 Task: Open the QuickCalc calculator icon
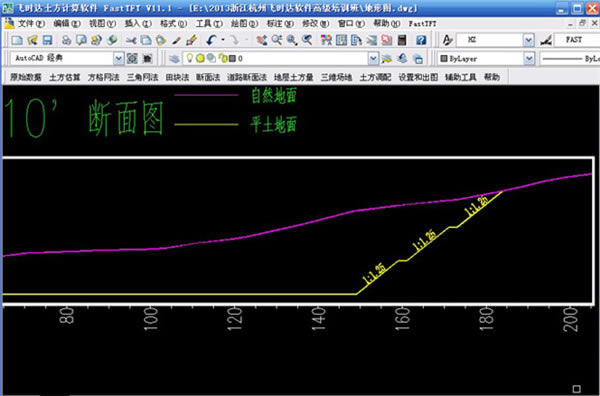402,40
